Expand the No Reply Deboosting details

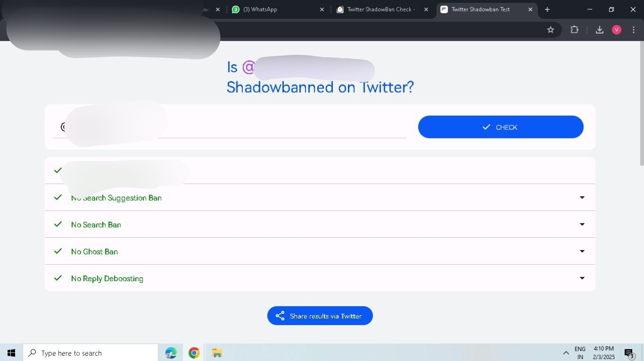(x=582, y=278)
